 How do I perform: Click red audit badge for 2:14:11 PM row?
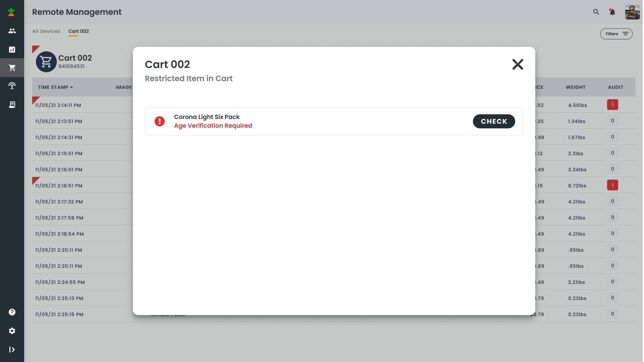pyautogui.click(x=612, y=105)
